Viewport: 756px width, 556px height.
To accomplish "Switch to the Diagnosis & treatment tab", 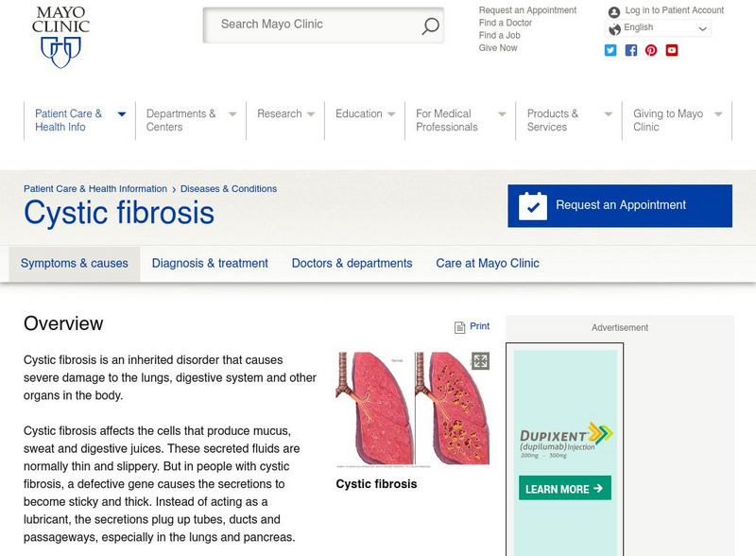I will (209, 264).
